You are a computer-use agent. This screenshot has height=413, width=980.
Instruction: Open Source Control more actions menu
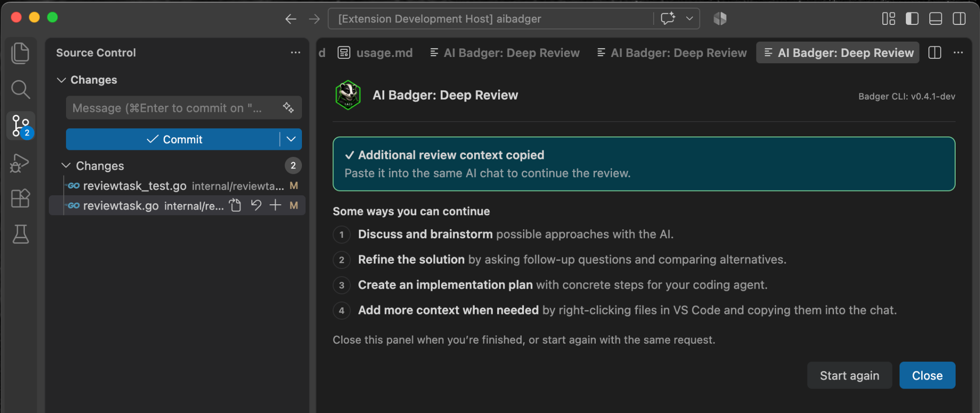click(x=296, y=53)
